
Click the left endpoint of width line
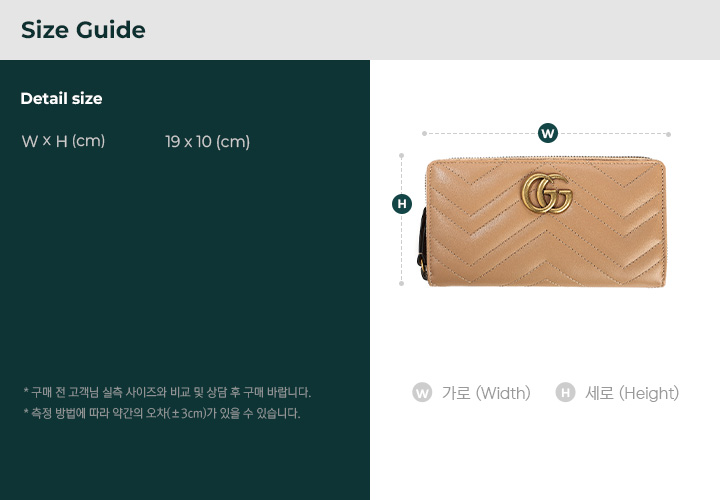coord(424,134)
